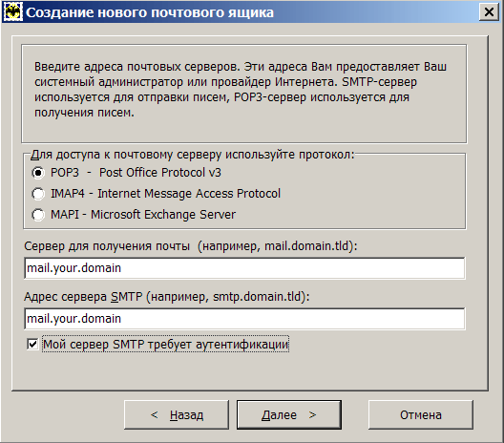The image size is (504, 443).
Task: Click the 'Post Office Protocol v3' label text
Action: (x=160, y=173)
